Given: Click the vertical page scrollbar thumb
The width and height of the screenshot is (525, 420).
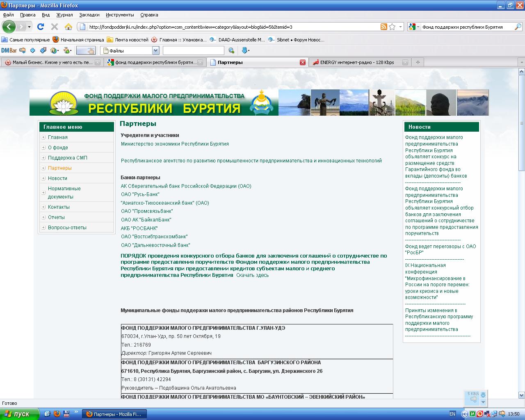Looking at the screenshot, I should 521,123.
